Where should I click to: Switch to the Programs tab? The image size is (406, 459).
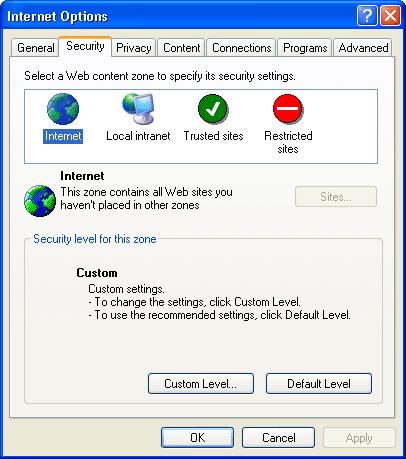pyautogui.click(x=305, y=48)
